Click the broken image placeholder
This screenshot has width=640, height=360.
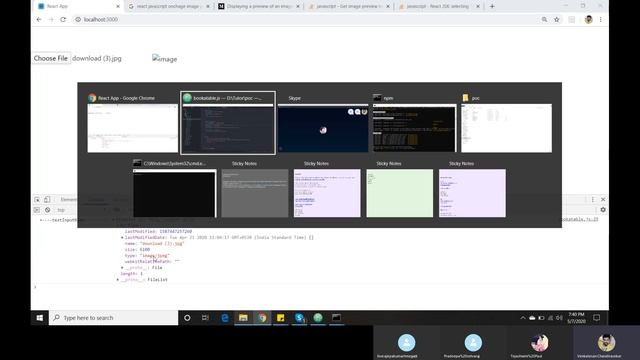point(164,59)
